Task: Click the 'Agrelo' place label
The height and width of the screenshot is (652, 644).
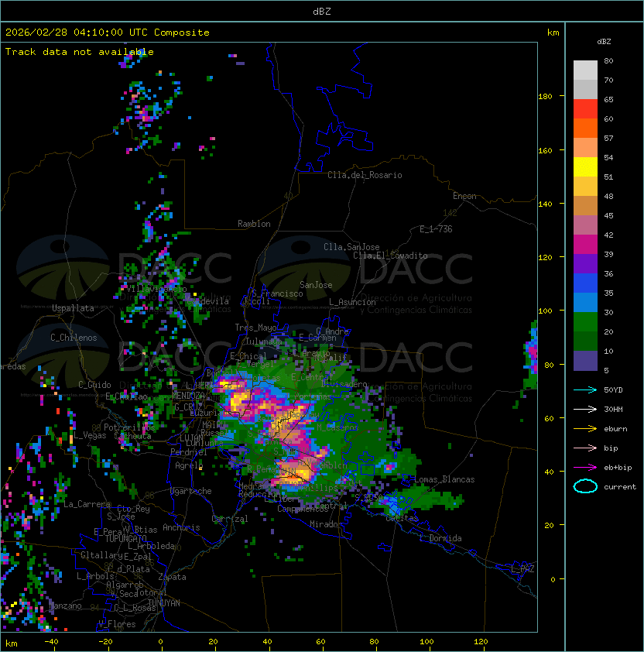Action: [x=189, y=465]
